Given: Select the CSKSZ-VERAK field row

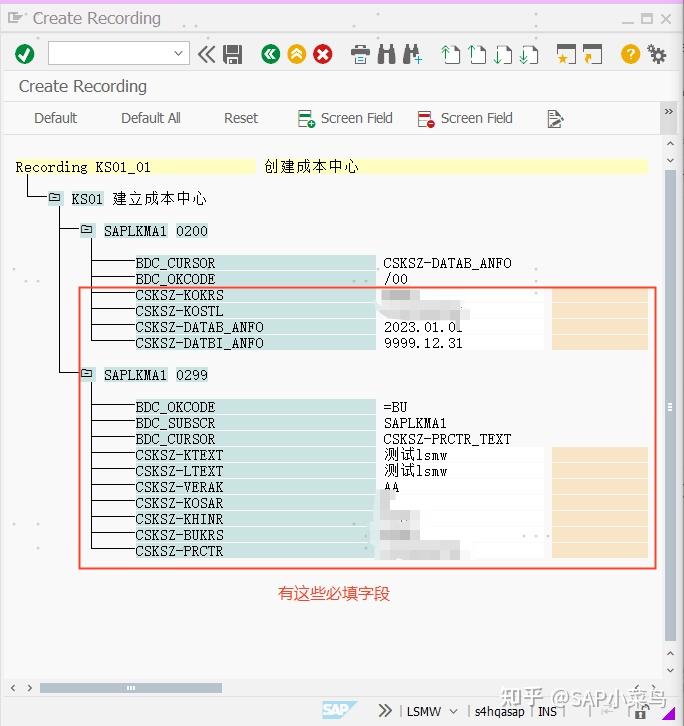Looking at the screenshot, I should [255, 487].
